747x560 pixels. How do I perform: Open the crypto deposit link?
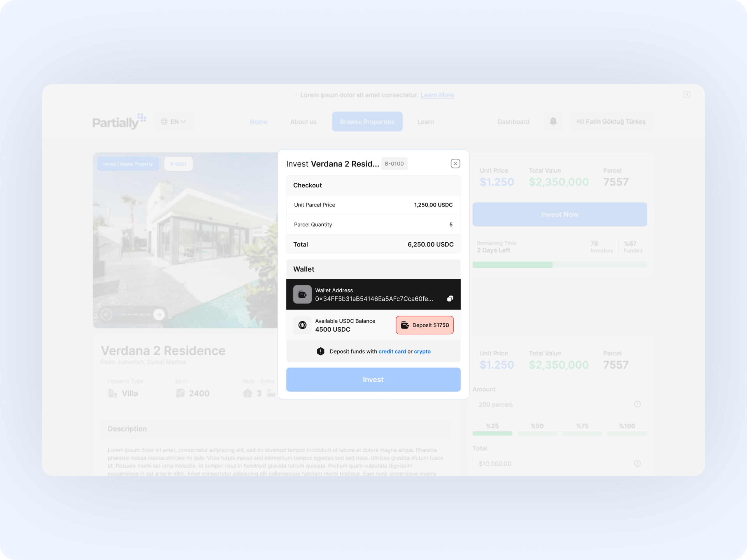pyautogui.click(x=422, y=351)
